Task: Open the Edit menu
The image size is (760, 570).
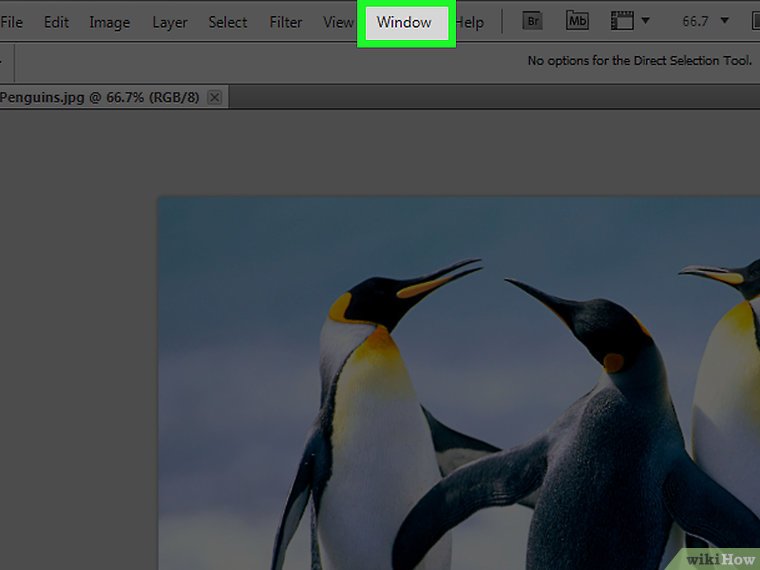Action: point(56,22)
